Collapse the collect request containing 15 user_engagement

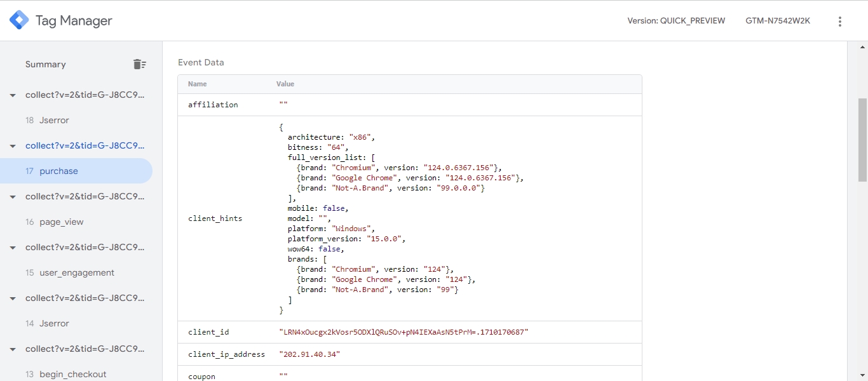tap(13, 248)
